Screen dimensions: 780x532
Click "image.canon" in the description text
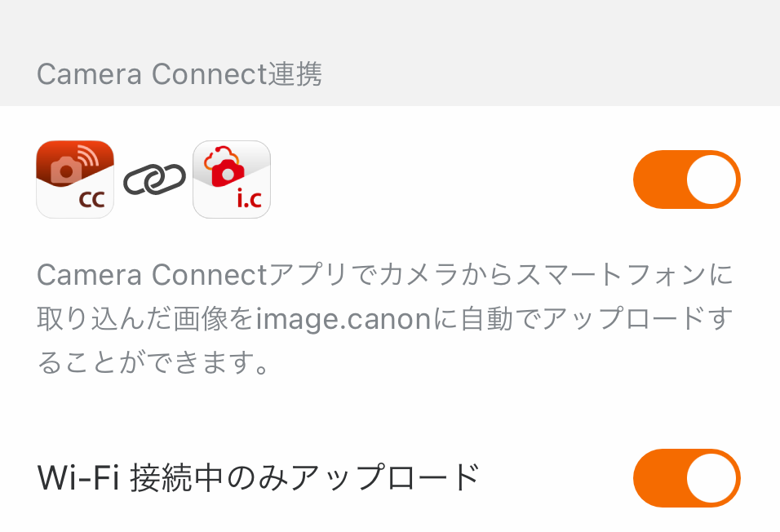point(343,319)
